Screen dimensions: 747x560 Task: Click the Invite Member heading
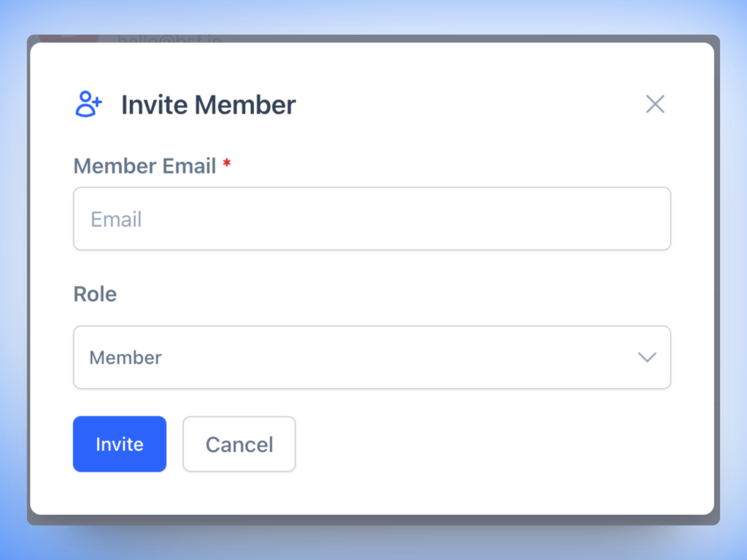coord(209,105)
